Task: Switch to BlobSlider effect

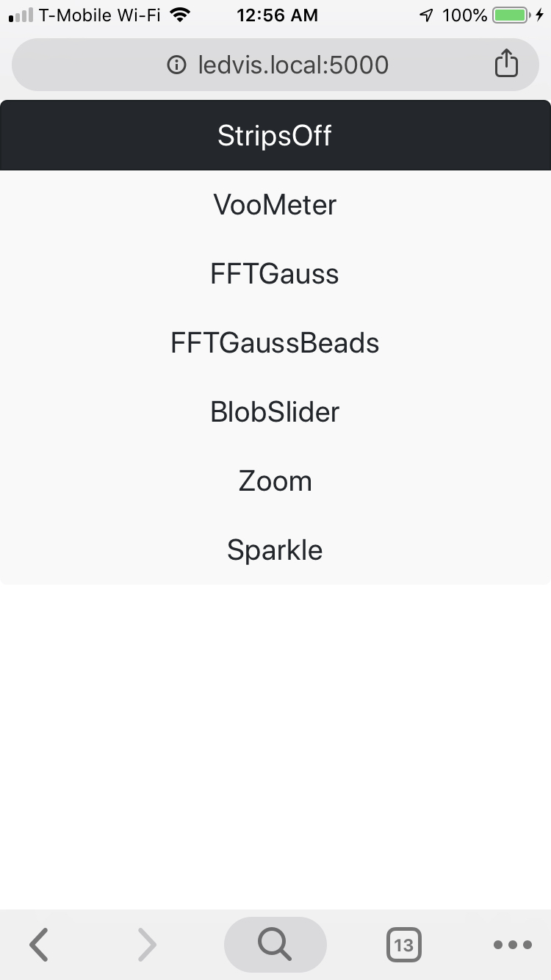Action: pyautogui.click(x=275, y=411)
